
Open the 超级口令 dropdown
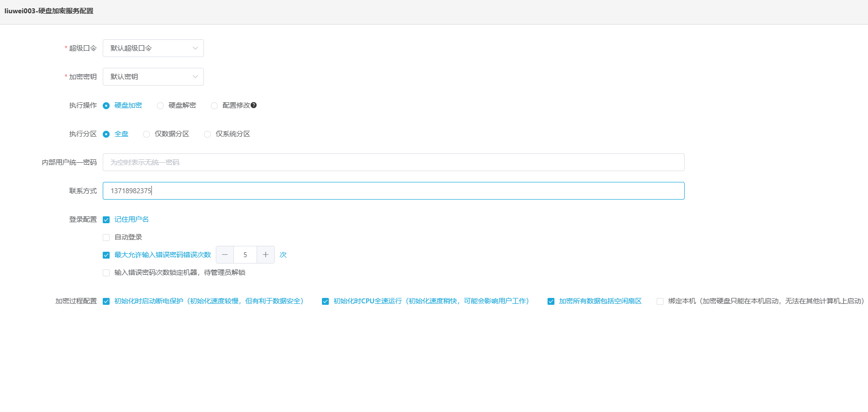(153, 48)
